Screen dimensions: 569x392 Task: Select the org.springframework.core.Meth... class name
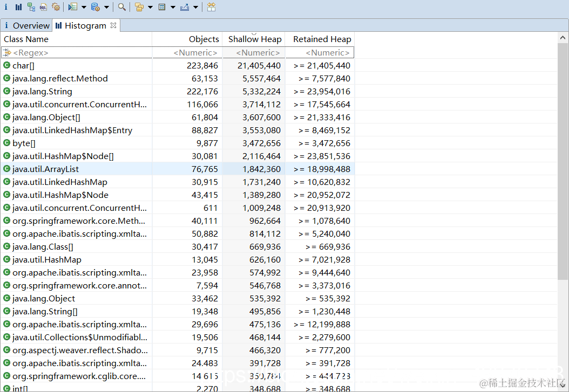tap(79, 221)
